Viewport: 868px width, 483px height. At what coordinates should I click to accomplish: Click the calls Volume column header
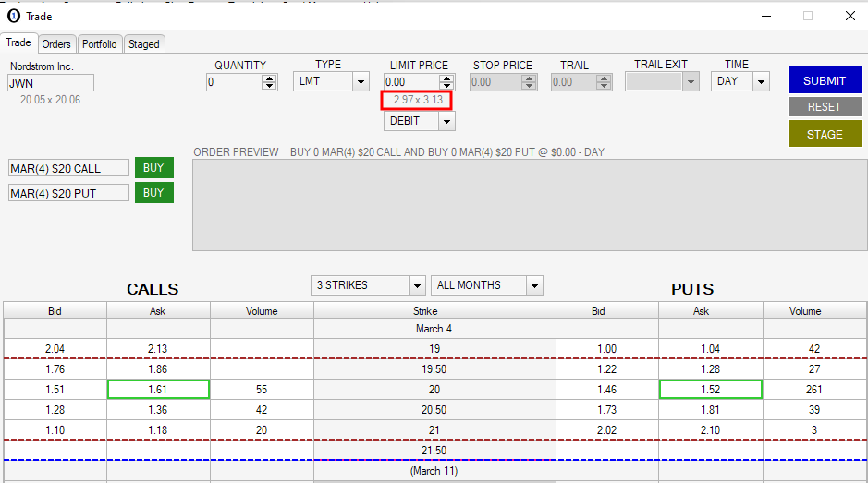pyautogui.click(x=262, y=311)
